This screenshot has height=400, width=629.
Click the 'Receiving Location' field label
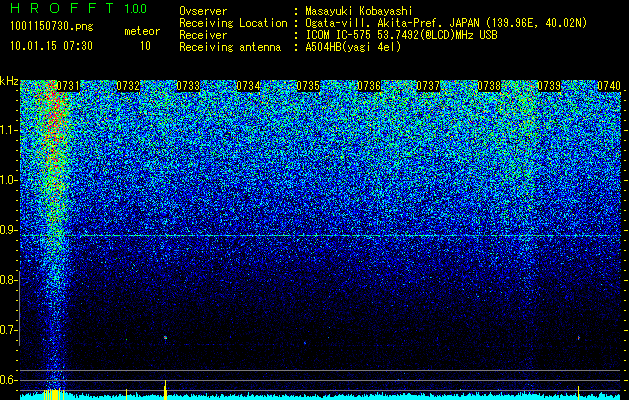233,23
